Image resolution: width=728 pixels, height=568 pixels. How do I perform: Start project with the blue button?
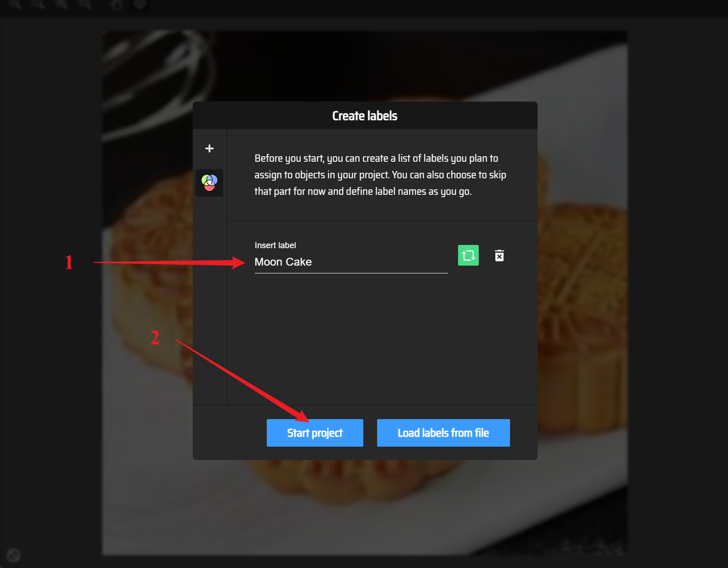tap(315, 433)
